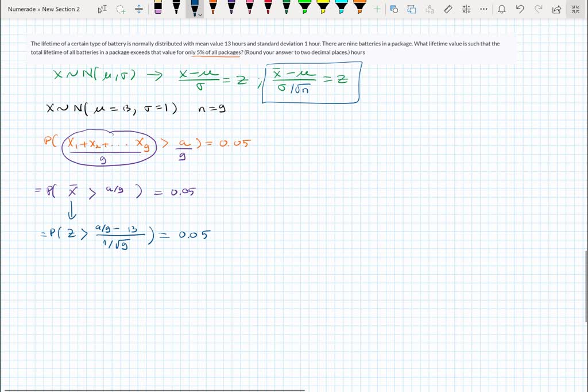Open the Share menu

point(555,9)
